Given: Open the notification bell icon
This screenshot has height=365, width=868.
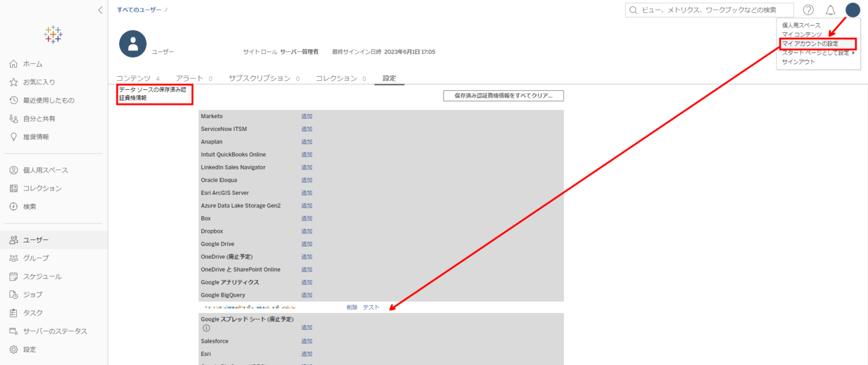Looking at the screenshot, I should point(830,10).
